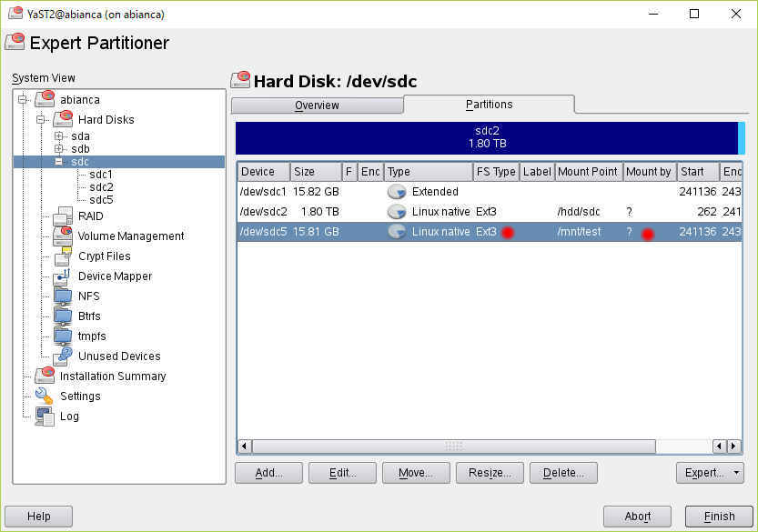Click the Settings wrench icon
Viewport: 758px width, 532px height.
tap(45, 396)
